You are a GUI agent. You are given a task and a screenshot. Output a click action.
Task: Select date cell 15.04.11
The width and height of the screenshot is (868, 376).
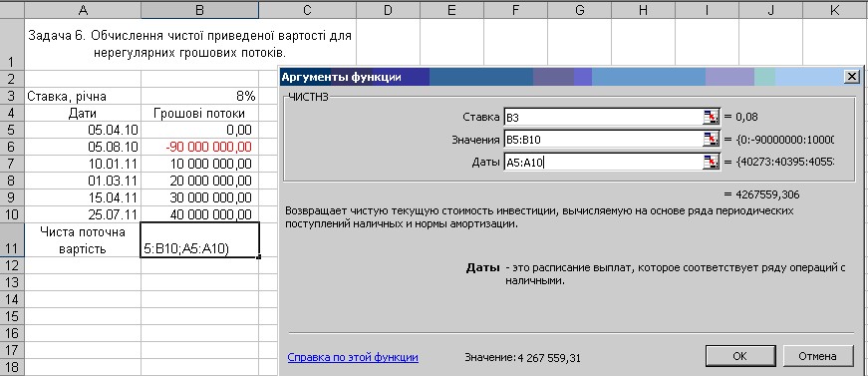pyautogui.click(x=83, y=197)
